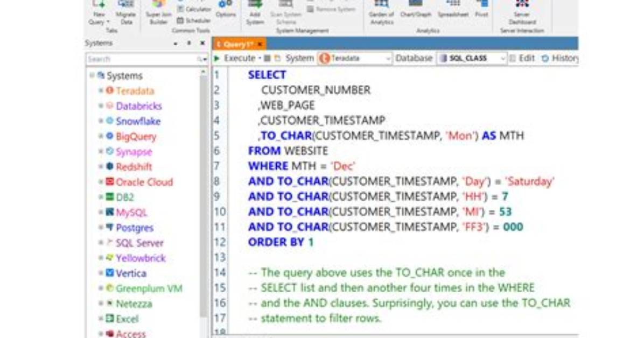Screen dimensions: 644x338
Task: Click the Vertica system icon
Action: 110,273
